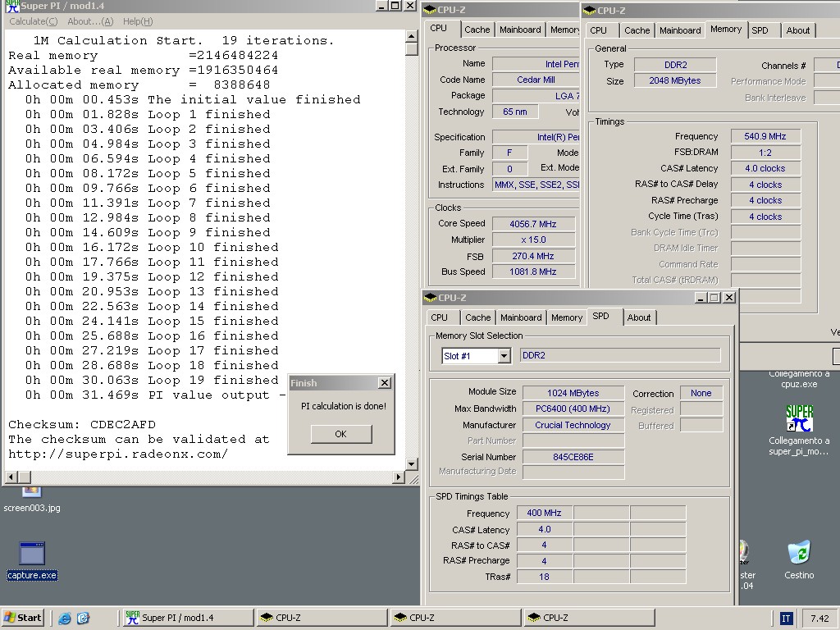Click the Super PI vertical scrollbar up arrow
The height and width of the screenshot is (630, 840).
(x=412, y=36)
